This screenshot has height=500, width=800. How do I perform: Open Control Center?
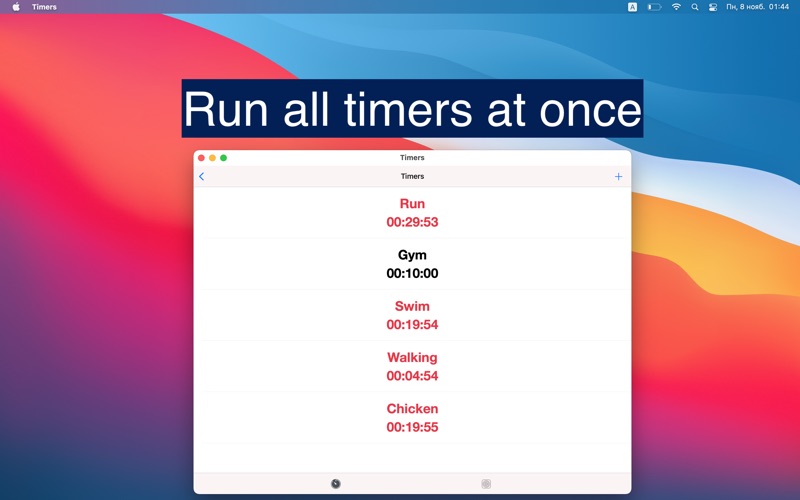[713, 7]
